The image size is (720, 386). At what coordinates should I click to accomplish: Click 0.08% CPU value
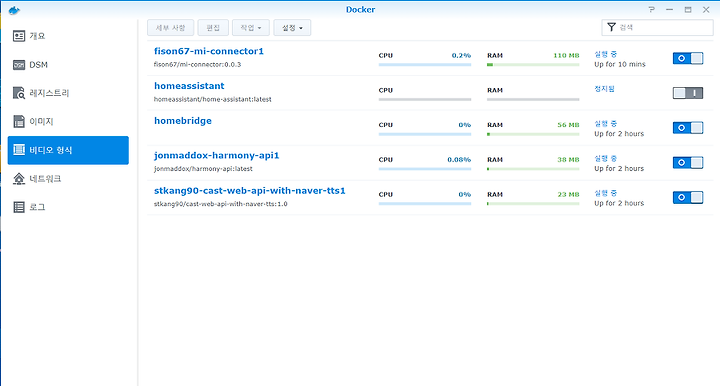[459, 160]
